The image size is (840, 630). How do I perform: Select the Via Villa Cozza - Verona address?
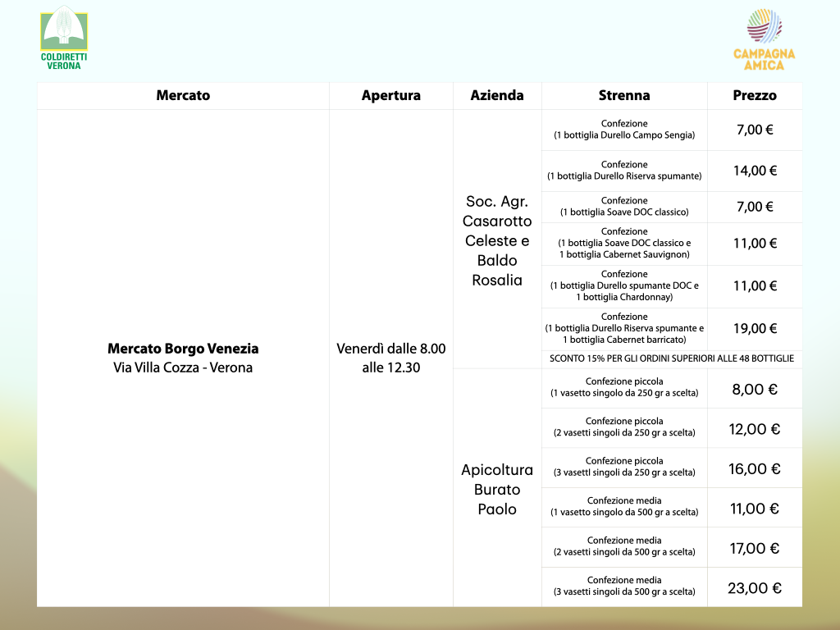(x=183, y=367)
